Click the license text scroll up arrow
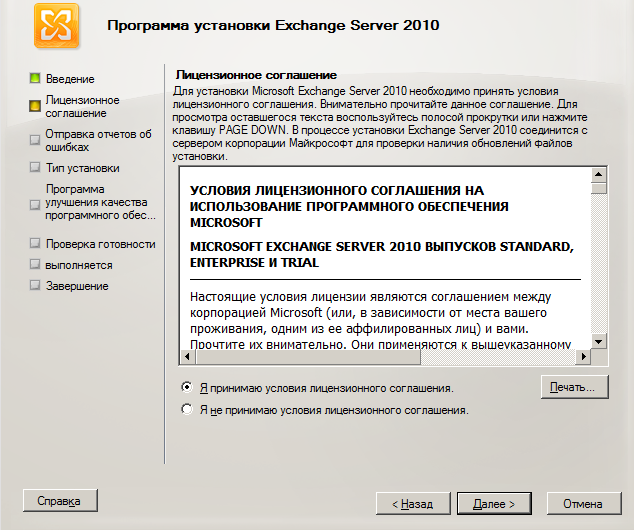 [x=598, y=175]
